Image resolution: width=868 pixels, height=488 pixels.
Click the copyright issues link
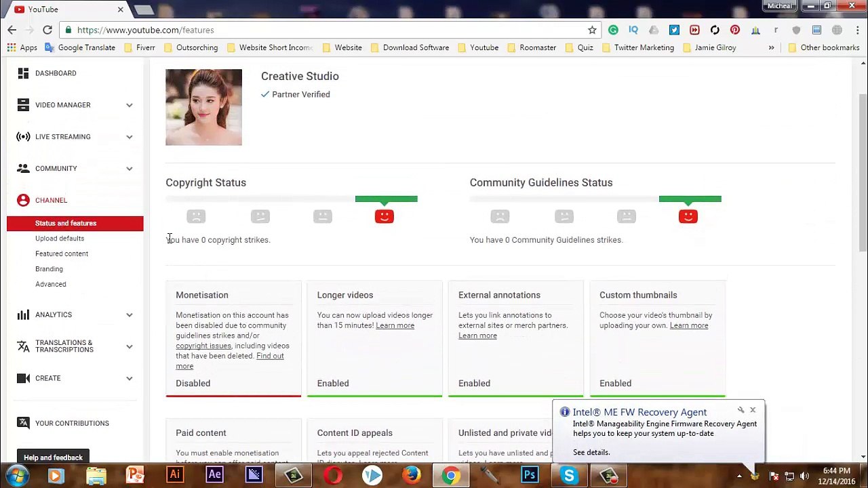tap(203, 346)
